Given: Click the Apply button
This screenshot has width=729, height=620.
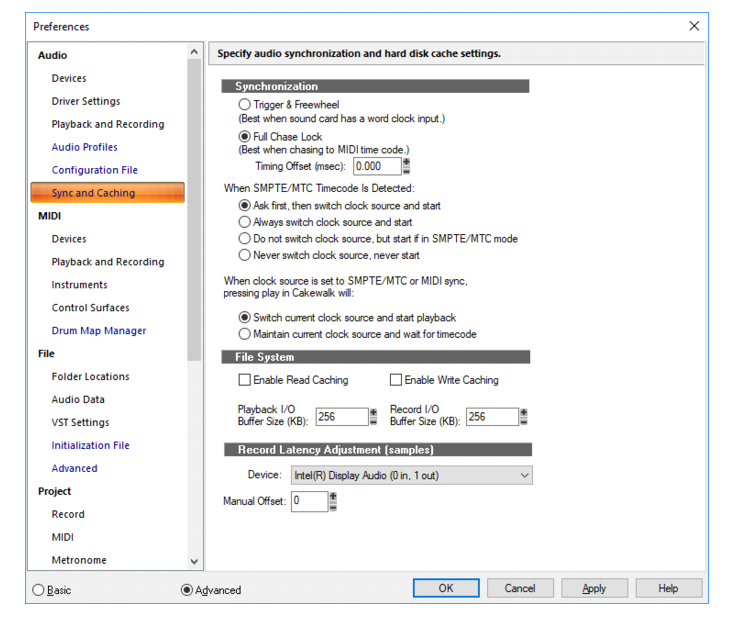Looking at the screenshot, I should (x=594, y=588).
